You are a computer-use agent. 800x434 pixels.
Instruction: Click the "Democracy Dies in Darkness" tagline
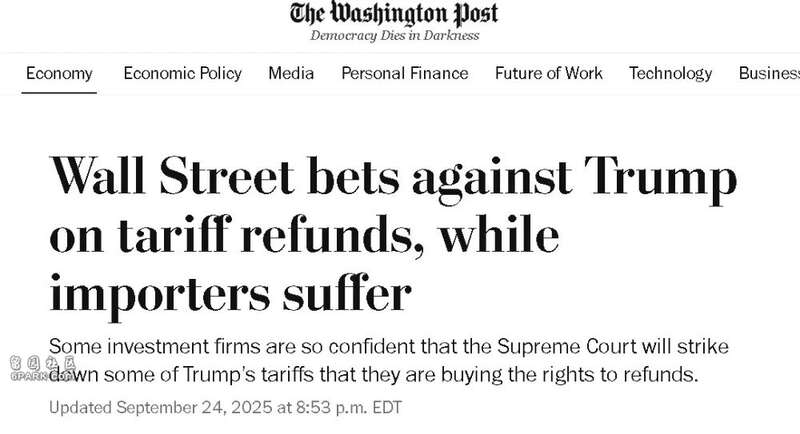pyautogui.click(x=394, y=36)
